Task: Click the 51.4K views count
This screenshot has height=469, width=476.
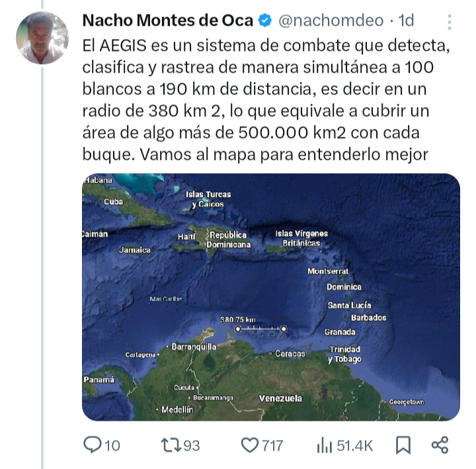Action: [x=355, y=446]
